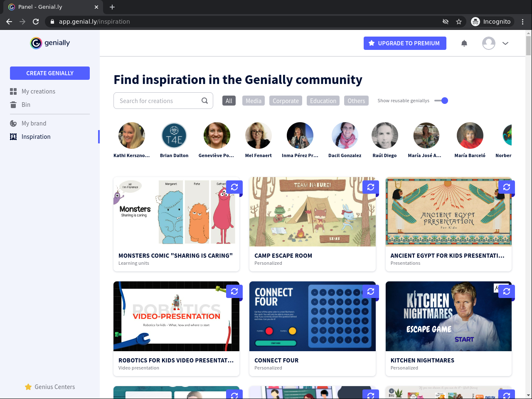This screenshot has height=399, width=532.
Task: Click reuse icon on Ancient Egypt card
Action: click(x=507, y=187)
